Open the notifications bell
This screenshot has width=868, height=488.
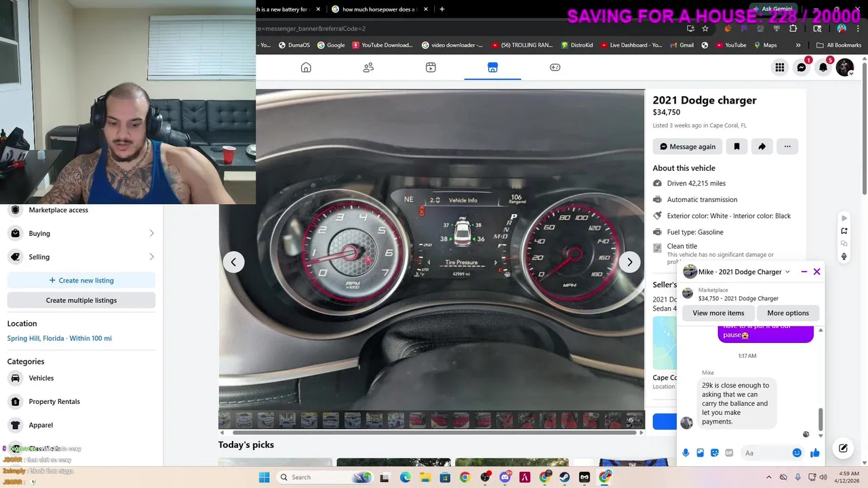pyautogui.click(x=823, y=67)
